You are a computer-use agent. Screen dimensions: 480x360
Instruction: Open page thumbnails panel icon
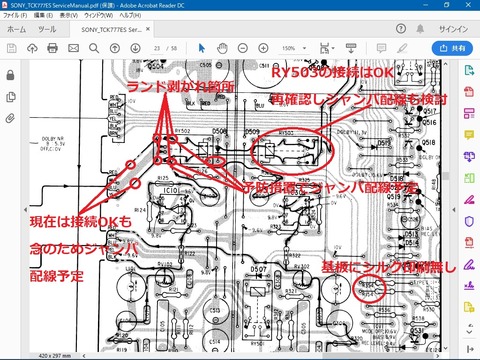pos(11,97)
